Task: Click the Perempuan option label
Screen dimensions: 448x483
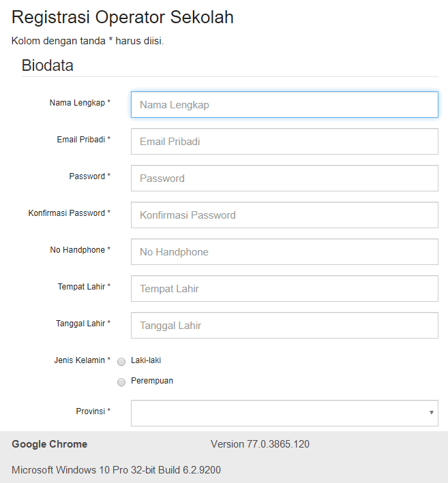Action: point(152,381)
